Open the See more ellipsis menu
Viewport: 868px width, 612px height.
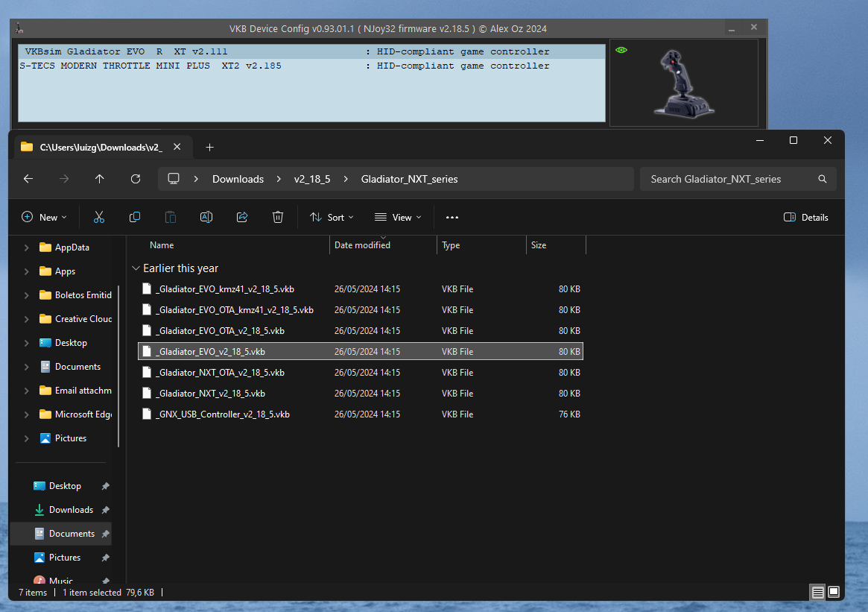tap(452, 217)
